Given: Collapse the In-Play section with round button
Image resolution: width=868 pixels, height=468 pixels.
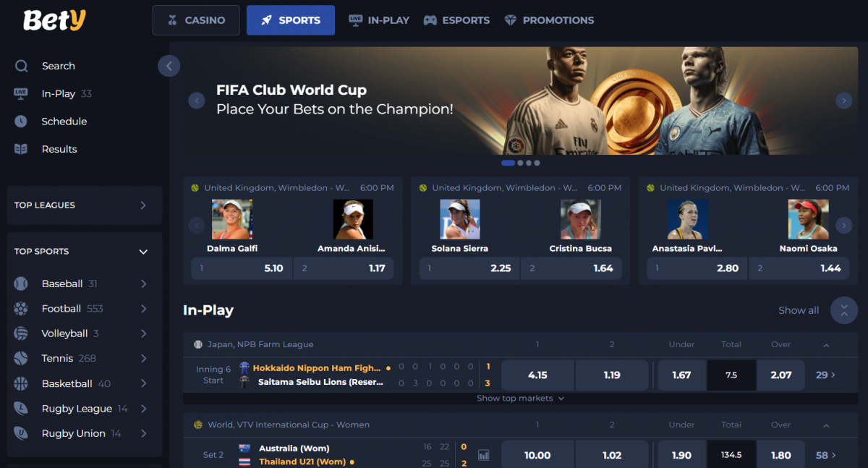Looking at the screenshot, I should pyautogui.click(x=844, y=310).
